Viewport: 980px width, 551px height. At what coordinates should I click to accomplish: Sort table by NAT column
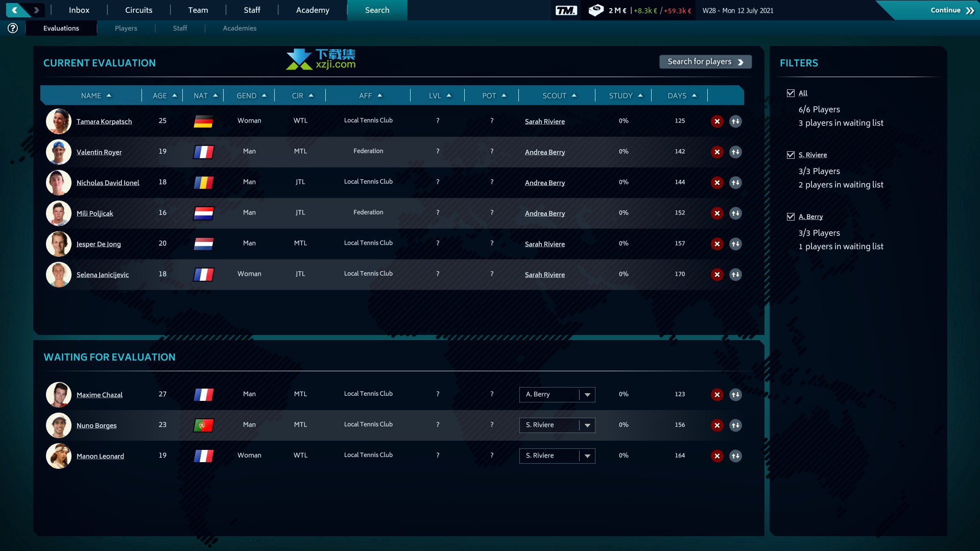coord(205,95)
